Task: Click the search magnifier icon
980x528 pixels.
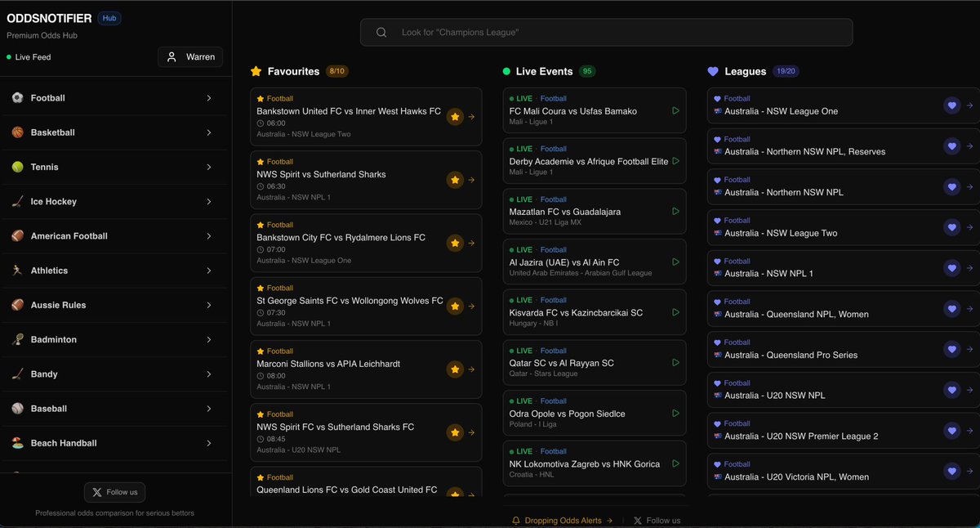Action: click(x=381, y=32)
